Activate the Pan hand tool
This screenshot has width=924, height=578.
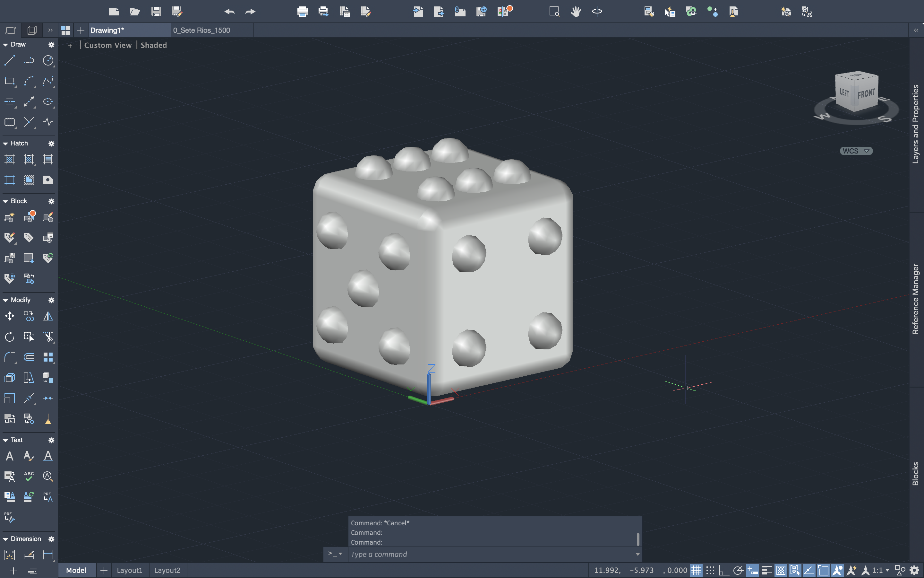(576, 12)
